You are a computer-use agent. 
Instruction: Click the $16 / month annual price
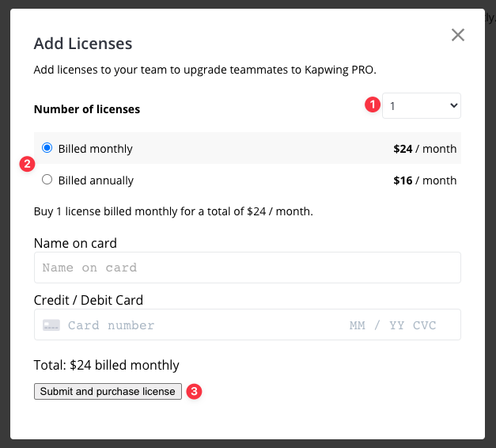pos(425,180)
